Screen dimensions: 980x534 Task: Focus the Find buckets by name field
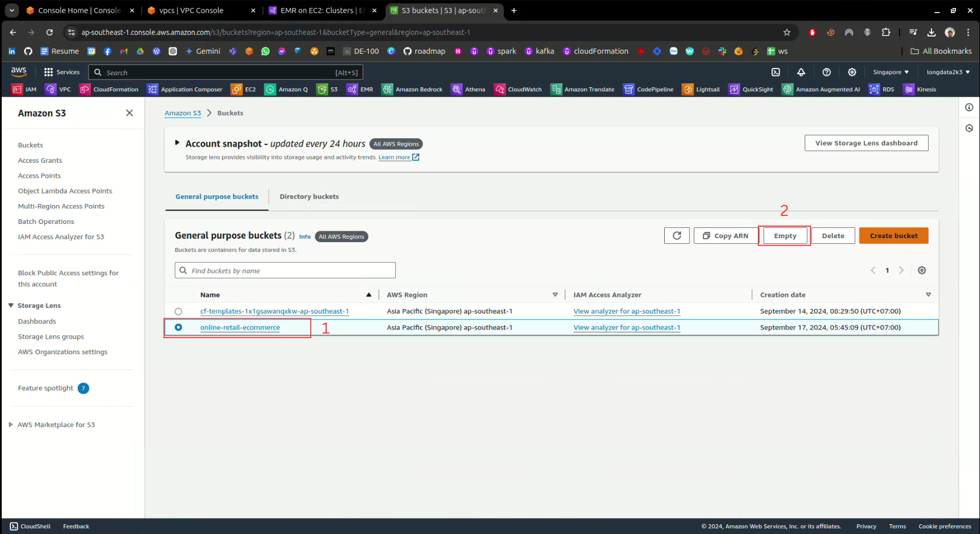click(x=286, y=271)
